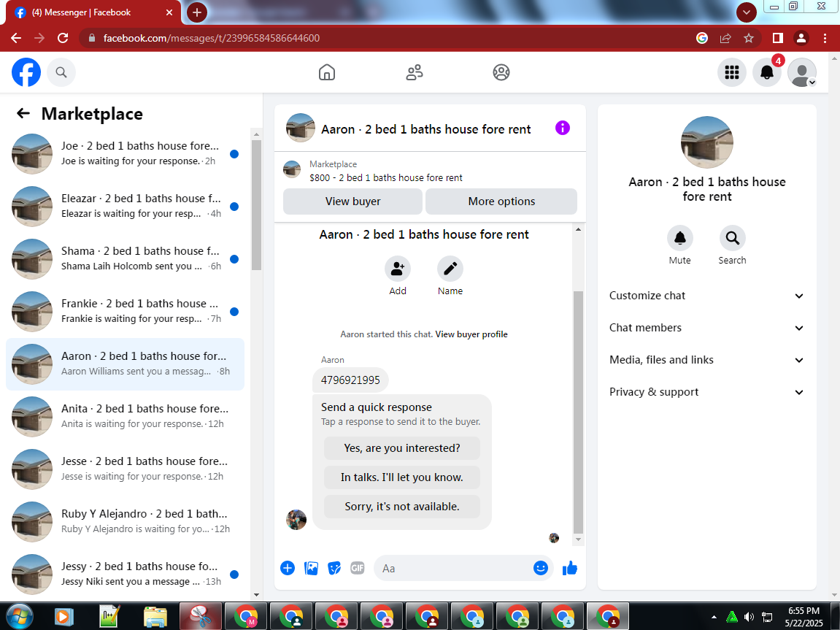Open the Friends icon in top navigation

414,72
